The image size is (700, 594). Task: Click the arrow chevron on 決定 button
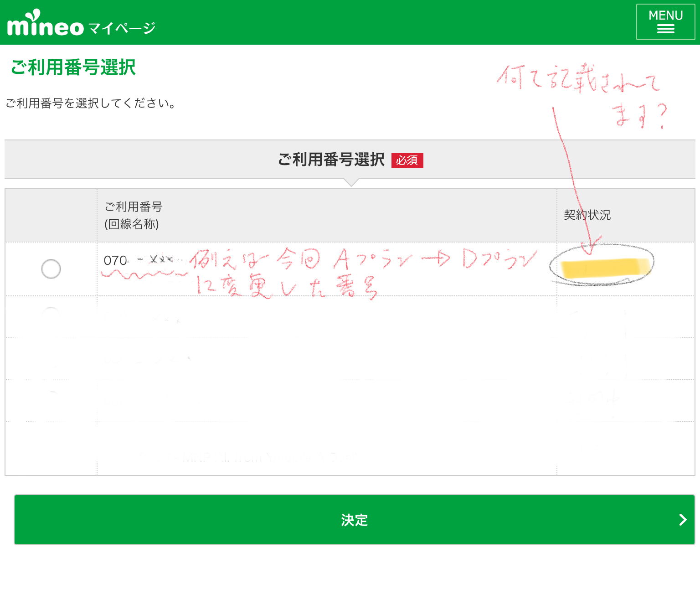(682, 520)
